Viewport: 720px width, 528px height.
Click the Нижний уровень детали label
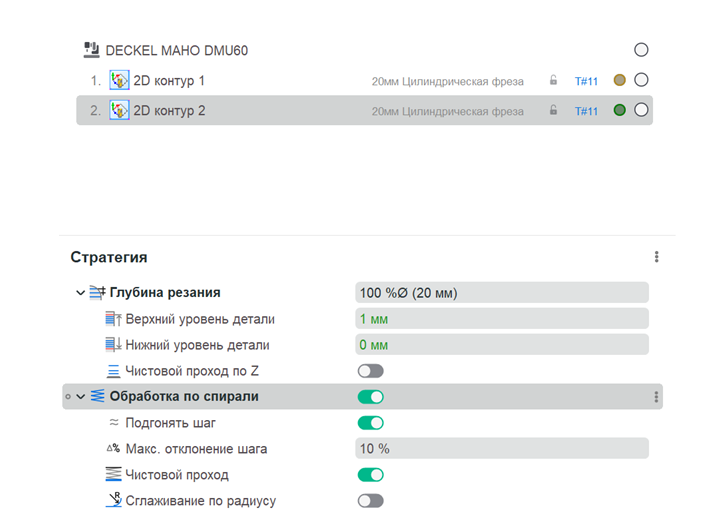pyautogui.click(x=197, y=345)
